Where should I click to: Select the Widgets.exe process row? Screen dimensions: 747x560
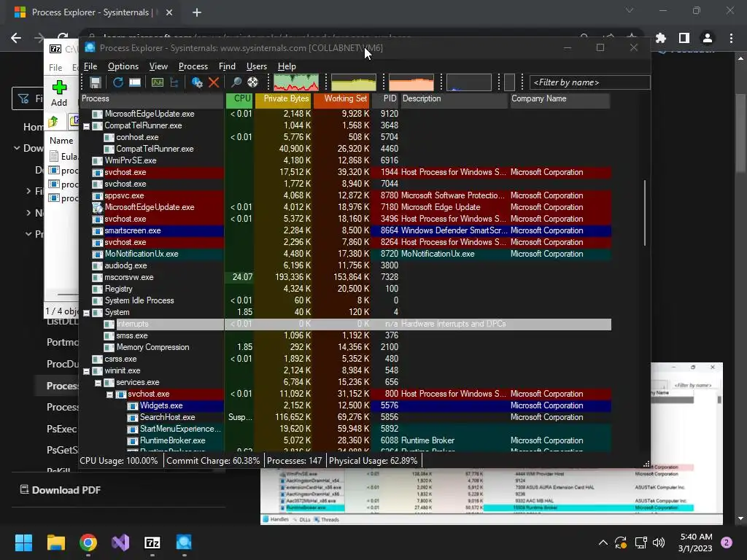click(x=345, y=405)
